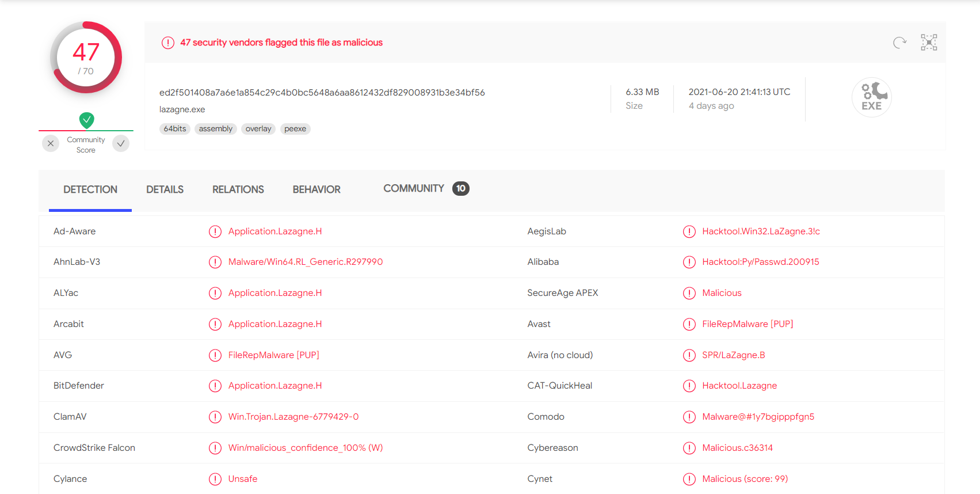Image resolution: width=980 pixels, height=494 pixels.
Task: Click the BitDefender vendor name
Action: [79, 386]
